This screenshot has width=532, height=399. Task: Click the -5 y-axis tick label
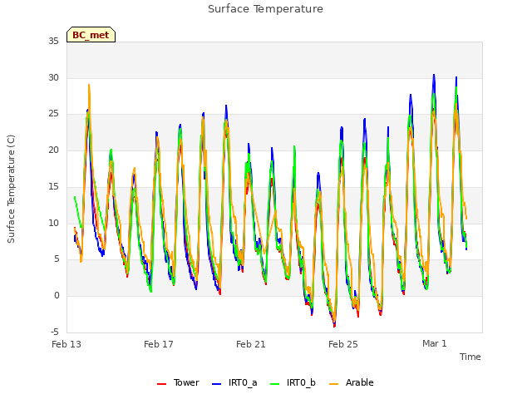[55, 332]
